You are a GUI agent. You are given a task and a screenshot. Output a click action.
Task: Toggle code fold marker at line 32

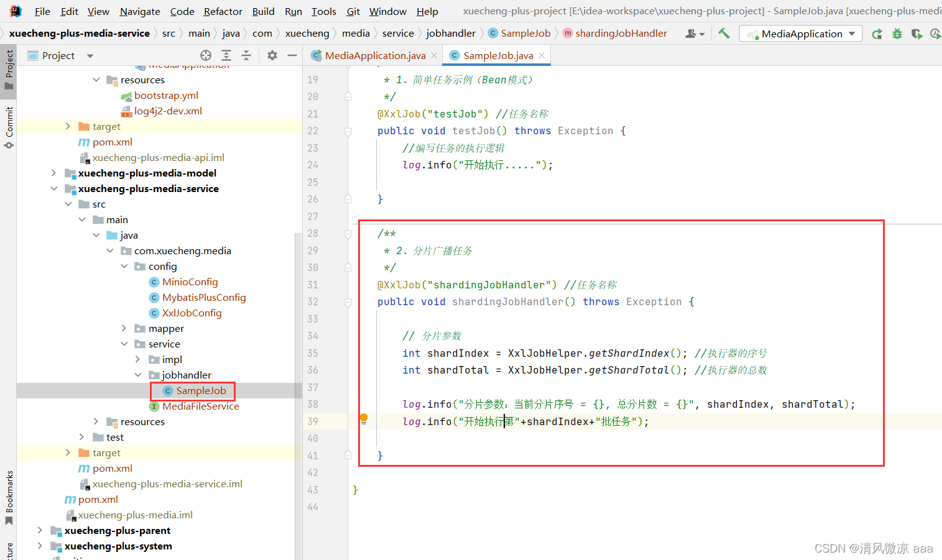click(348, 302)
